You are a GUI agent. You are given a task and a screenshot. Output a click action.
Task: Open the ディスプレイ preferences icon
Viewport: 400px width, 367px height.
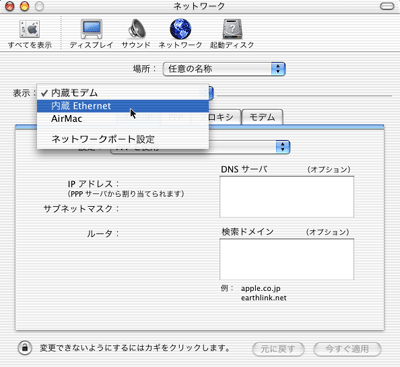(x=91, y=34)
